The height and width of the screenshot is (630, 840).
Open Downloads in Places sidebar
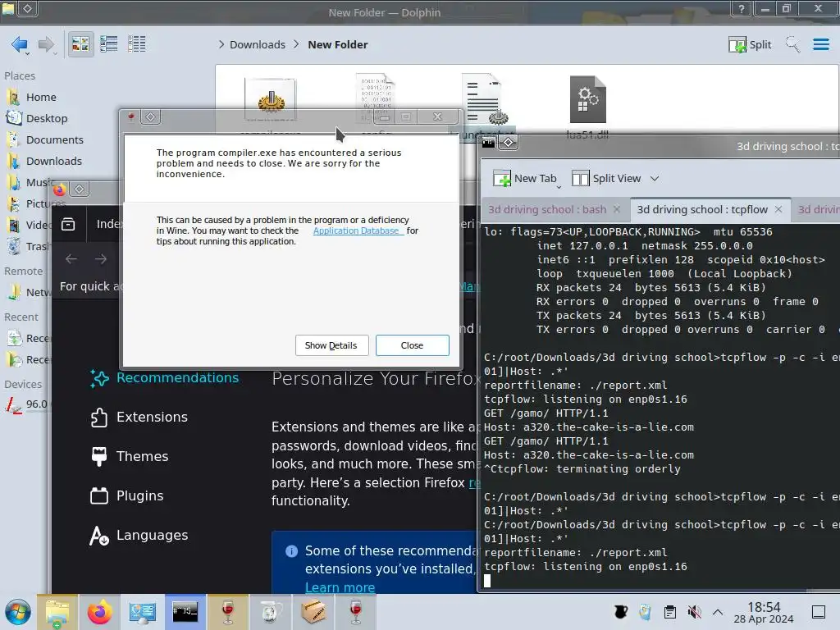[53, 162]
